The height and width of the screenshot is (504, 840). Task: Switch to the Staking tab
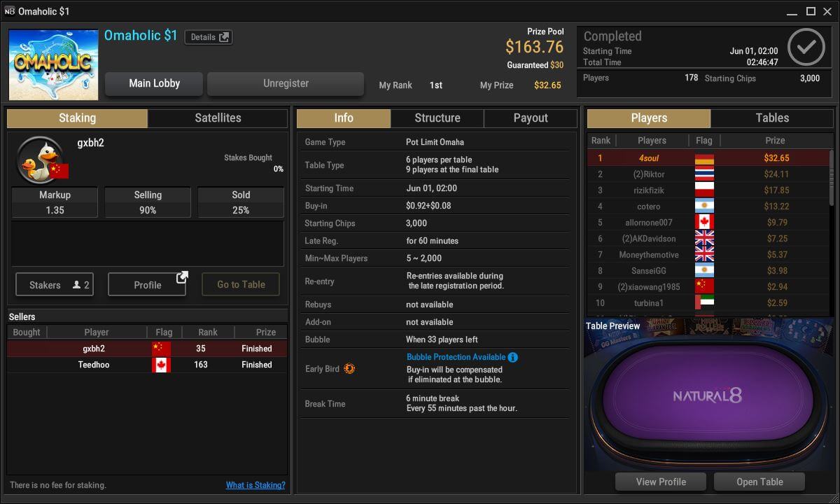(x=77, y=118)
